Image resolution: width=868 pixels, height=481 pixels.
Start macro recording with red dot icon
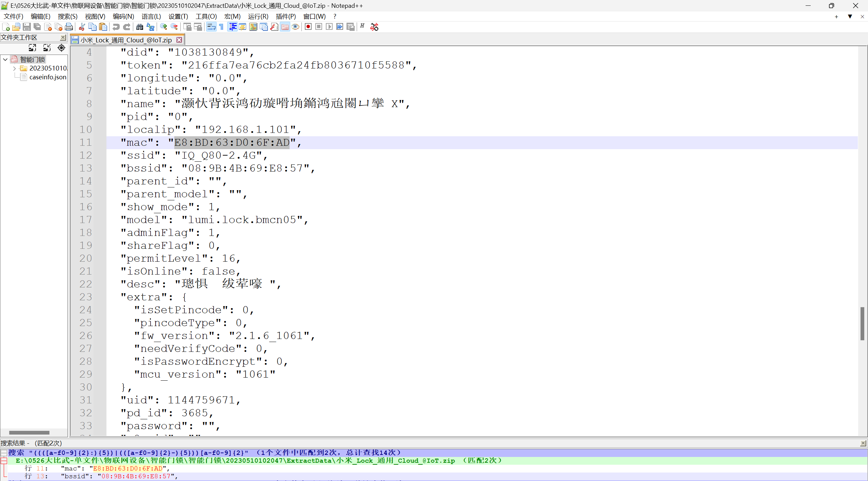point(308,27)
